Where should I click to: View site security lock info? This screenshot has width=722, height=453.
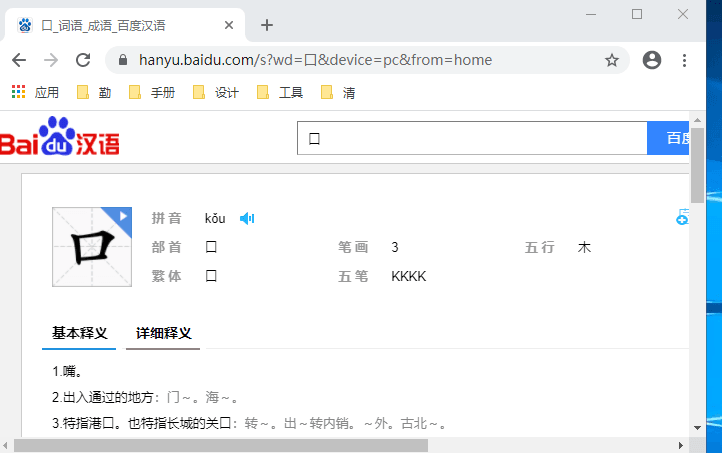coord(123,60)
